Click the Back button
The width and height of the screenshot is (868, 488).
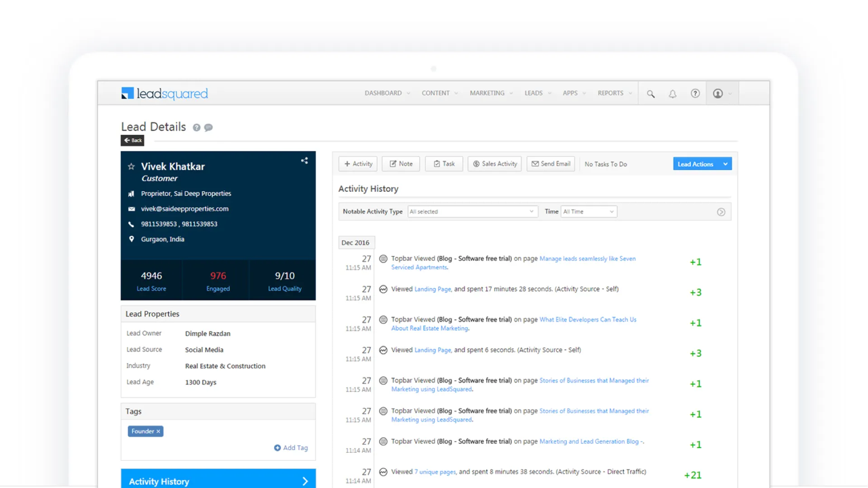click(x=133, y=140)
